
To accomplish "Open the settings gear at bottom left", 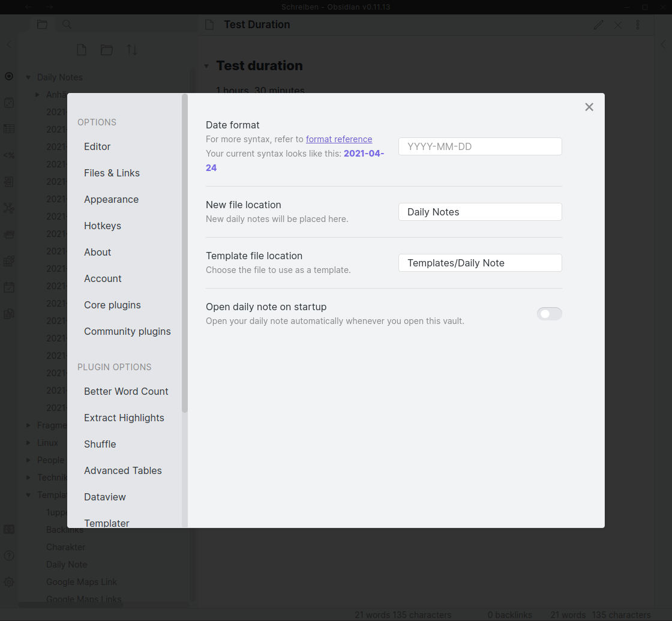I will (9, 580).
